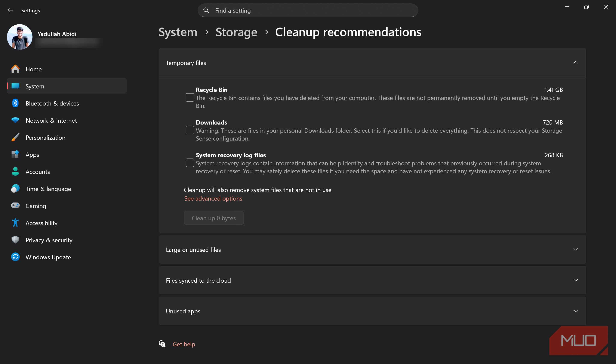The width and height of the screenshot is (616, 364).
Task: Click the Windows Update sync icon
Action: [x=15, y=257]
